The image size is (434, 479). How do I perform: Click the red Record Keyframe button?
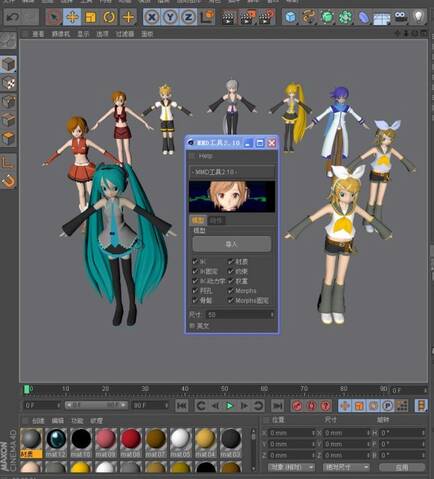pos(297,405)
